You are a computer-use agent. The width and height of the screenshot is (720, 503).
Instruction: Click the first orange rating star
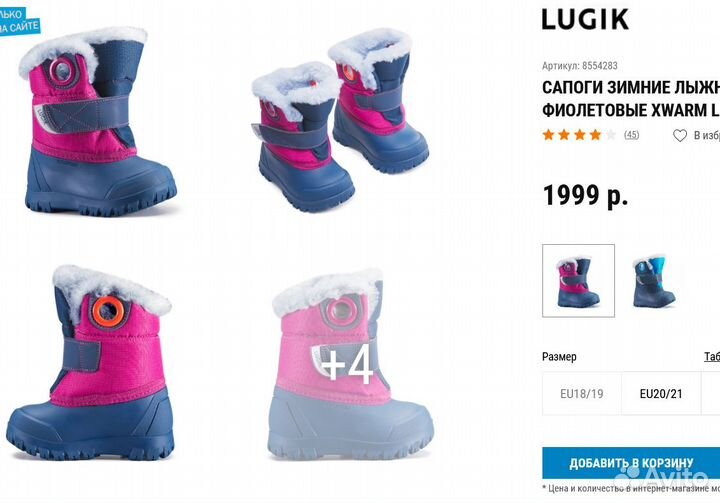tap(548, 135)
